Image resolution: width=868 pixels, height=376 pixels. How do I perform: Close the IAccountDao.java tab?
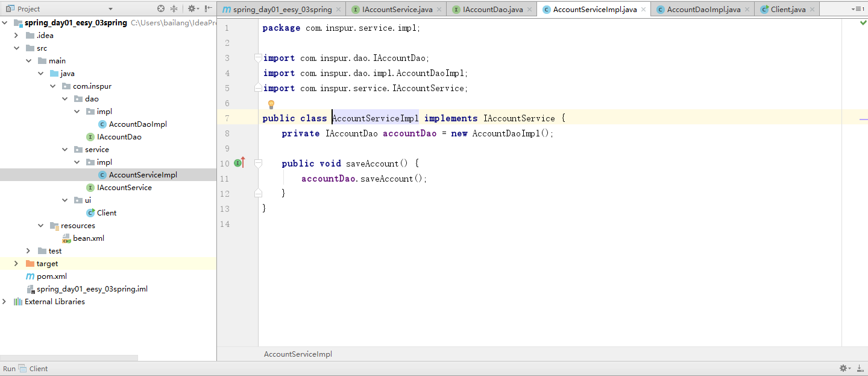point(529,10)
